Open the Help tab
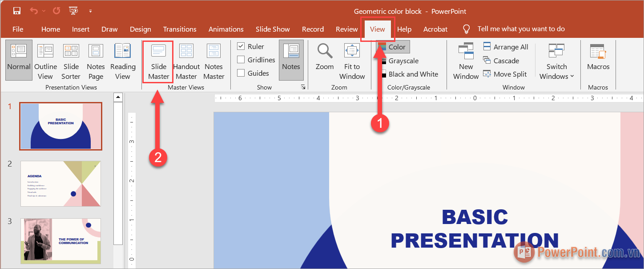 tap(404, 29)
